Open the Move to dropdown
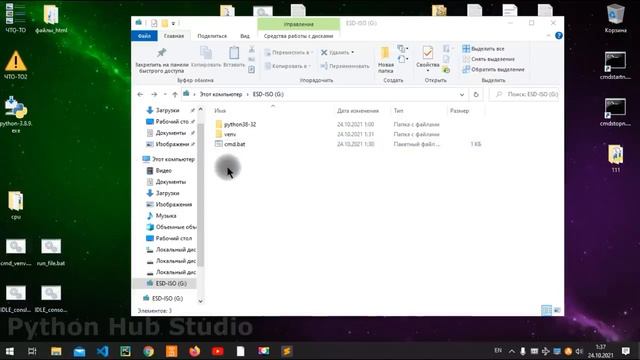 pos(289,52)
